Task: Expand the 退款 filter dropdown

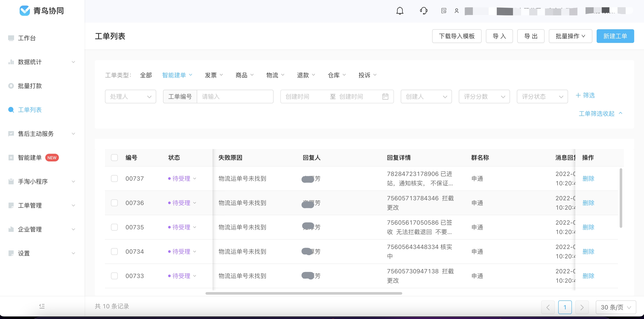Action: point(306,75)
